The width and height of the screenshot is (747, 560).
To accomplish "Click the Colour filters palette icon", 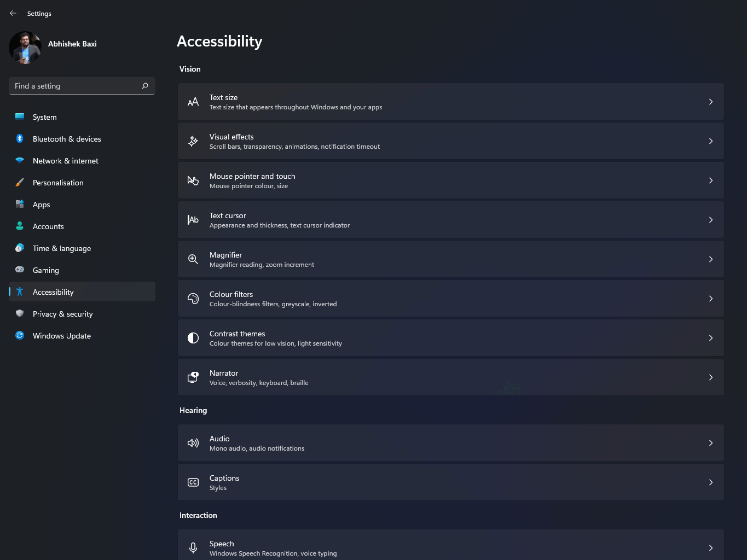I will (x=193, y=299).
